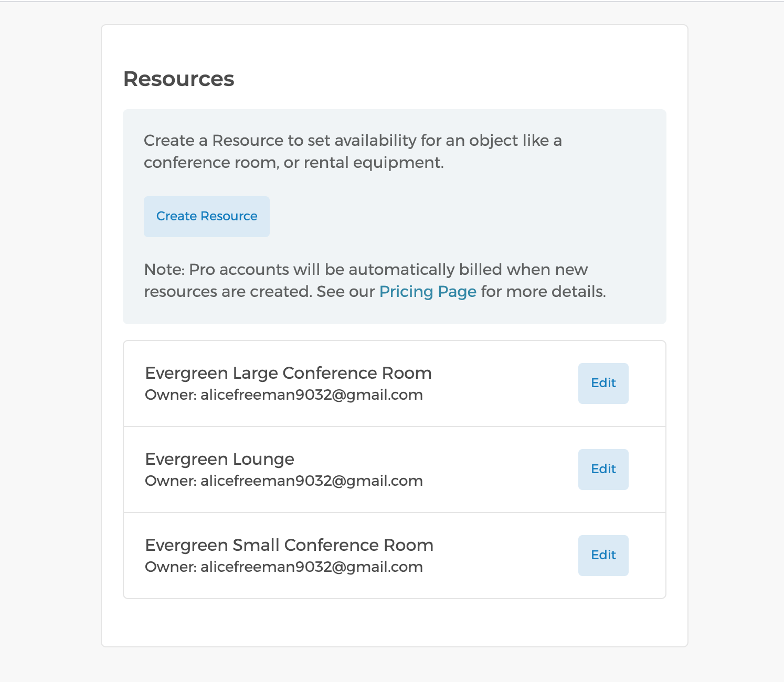784x682 pixels.
Task: Click owner email under Evergreen Large Conference Room
Action: [312, 395]
